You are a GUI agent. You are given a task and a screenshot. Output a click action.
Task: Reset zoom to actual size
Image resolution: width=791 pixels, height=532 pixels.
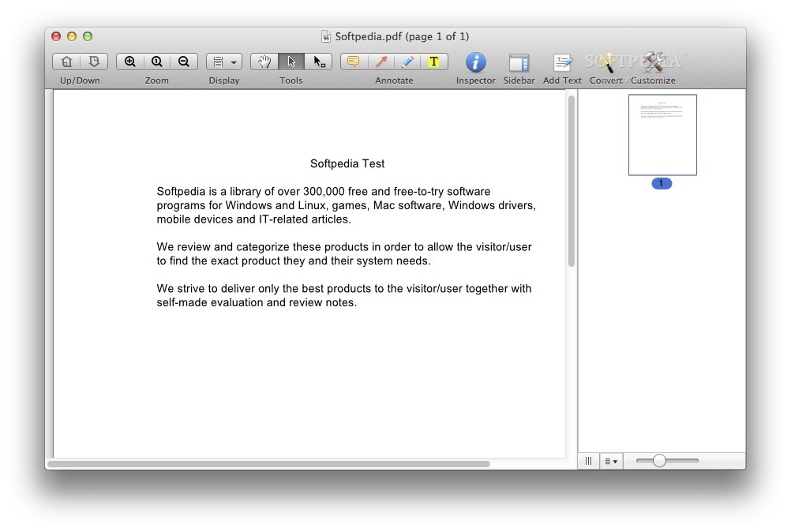[157, 62]
